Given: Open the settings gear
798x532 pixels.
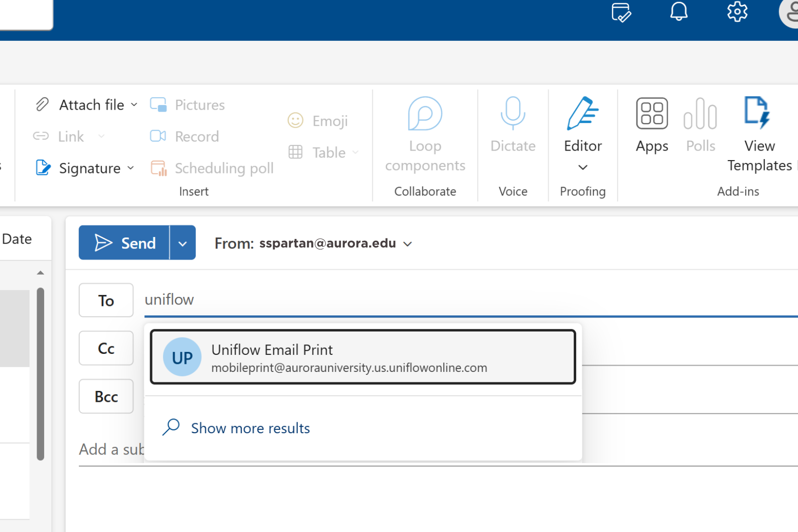Looking at the screenshot, I should [x=737, y=11].
